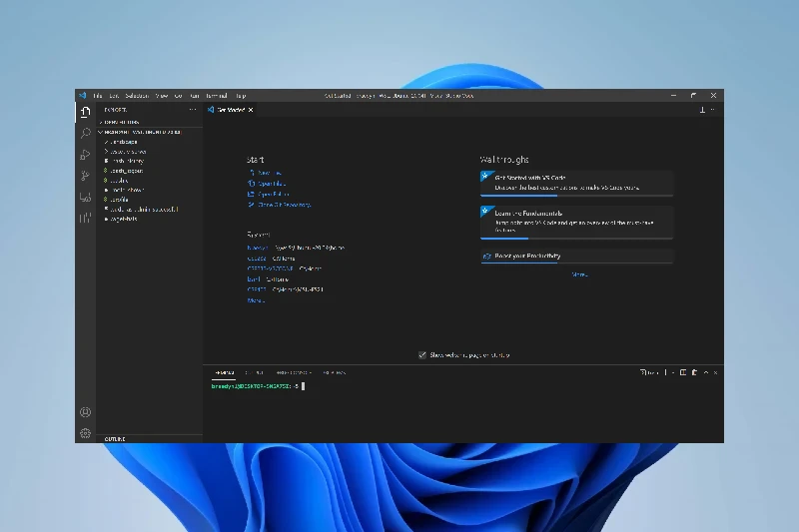Open the Explorer view in activity bar

tap(85, 112)
